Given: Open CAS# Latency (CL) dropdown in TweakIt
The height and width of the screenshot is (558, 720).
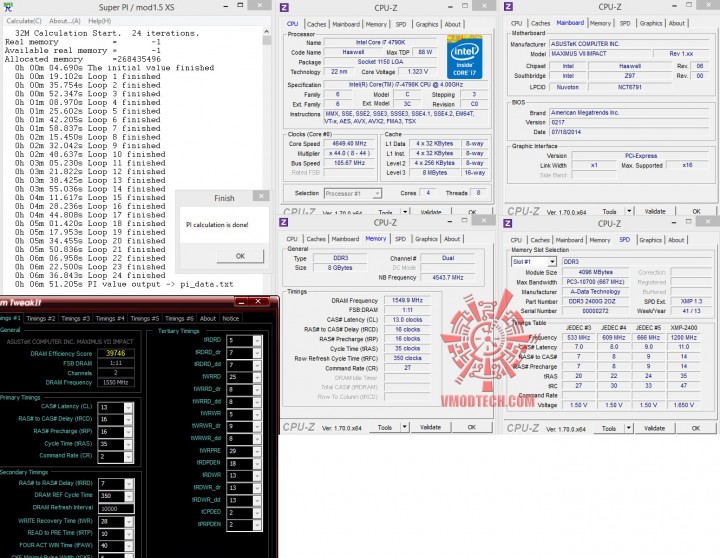Looking at the screenshot, I should click(128, 407).
